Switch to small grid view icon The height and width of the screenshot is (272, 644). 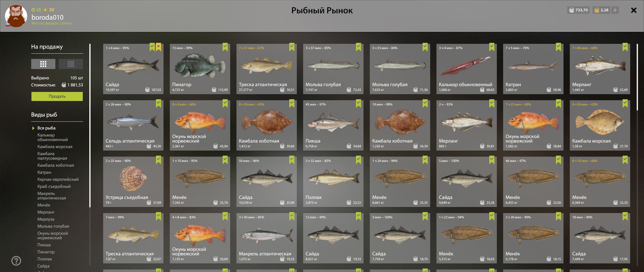[71, 64]
